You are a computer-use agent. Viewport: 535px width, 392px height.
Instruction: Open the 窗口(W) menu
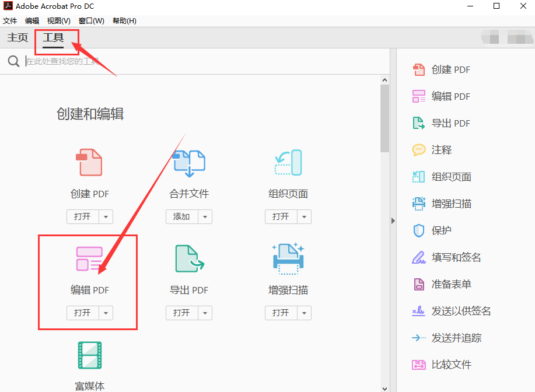tap(92, 21)
